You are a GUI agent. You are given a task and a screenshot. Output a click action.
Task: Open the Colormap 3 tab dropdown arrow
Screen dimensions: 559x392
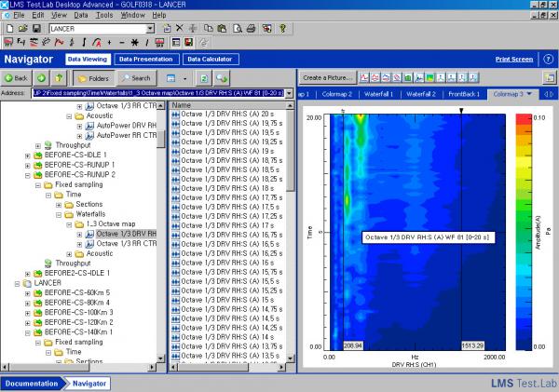pyautogui.click(x=529, y=94)
